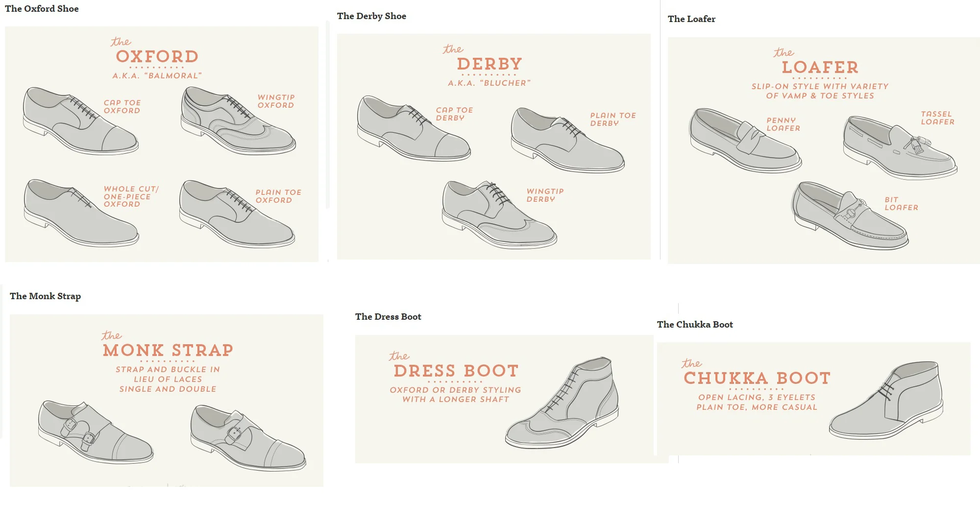Click the Tassel Loafer shoe illustration

click(x=900, y=147)
